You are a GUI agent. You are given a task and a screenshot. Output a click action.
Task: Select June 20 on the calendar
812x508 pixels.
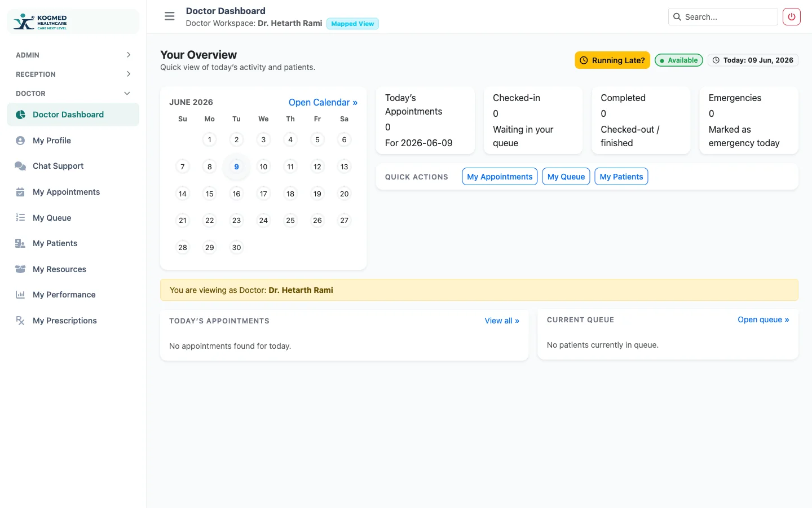tap(345, 194)
